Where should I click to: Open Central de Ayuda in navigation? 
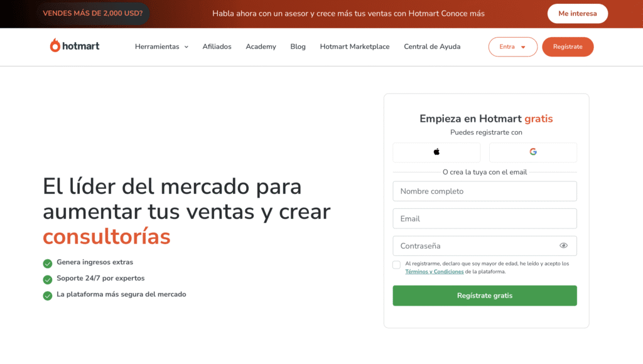pyautogui.click(x=432, y=46)
